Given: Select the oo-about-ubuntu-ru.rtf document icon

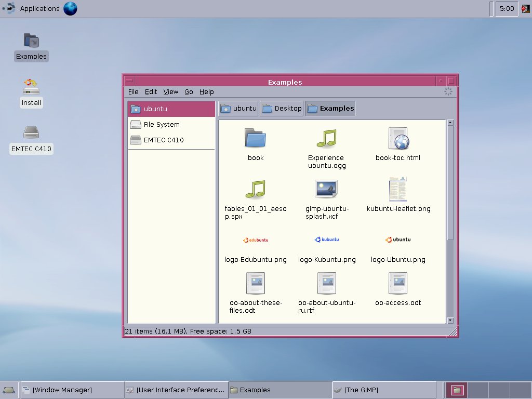Looking at the screenshot, I should [327, 283].
